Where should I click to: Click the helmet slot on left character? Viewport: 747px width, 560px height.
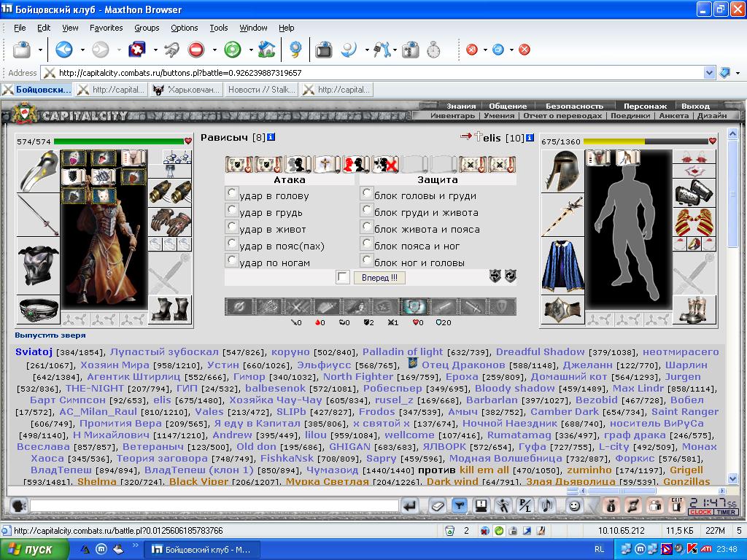pos(38,171)
